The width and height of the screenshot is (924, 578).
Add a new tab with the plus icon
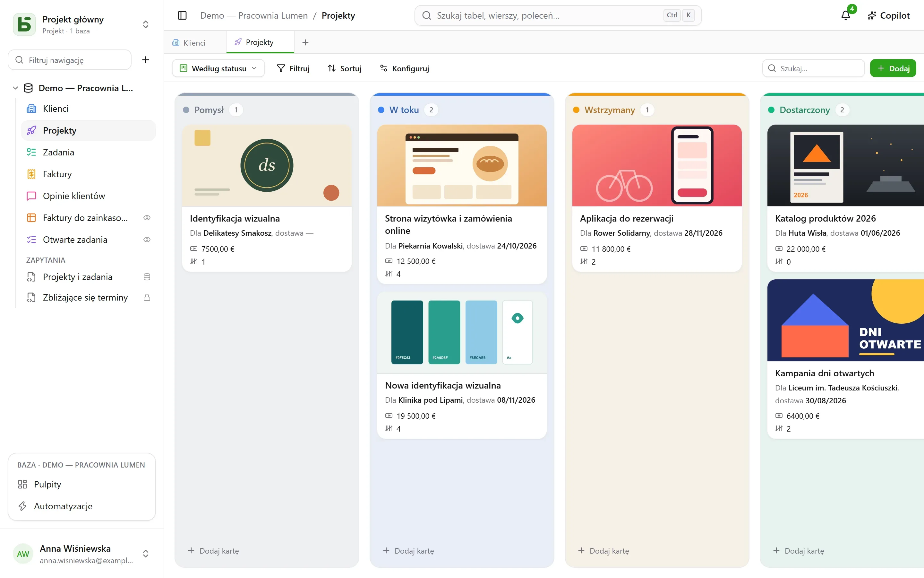[305, 42]
